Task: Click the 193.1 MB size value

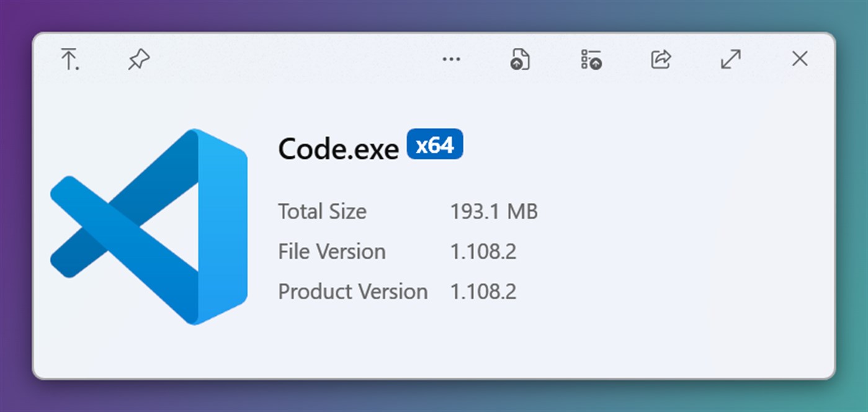Action: (x=494, y=212)
